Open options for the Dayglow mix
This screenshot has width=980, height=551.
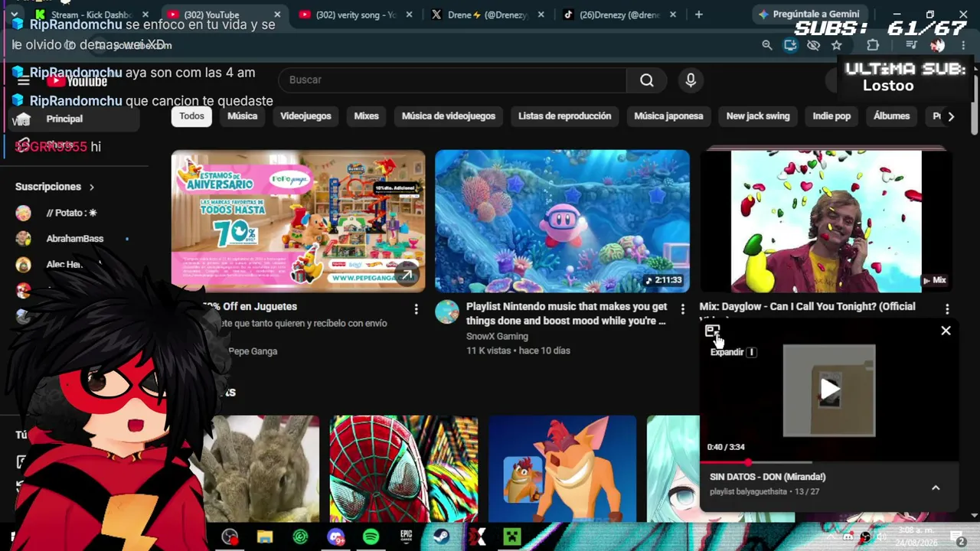[947, 308]
